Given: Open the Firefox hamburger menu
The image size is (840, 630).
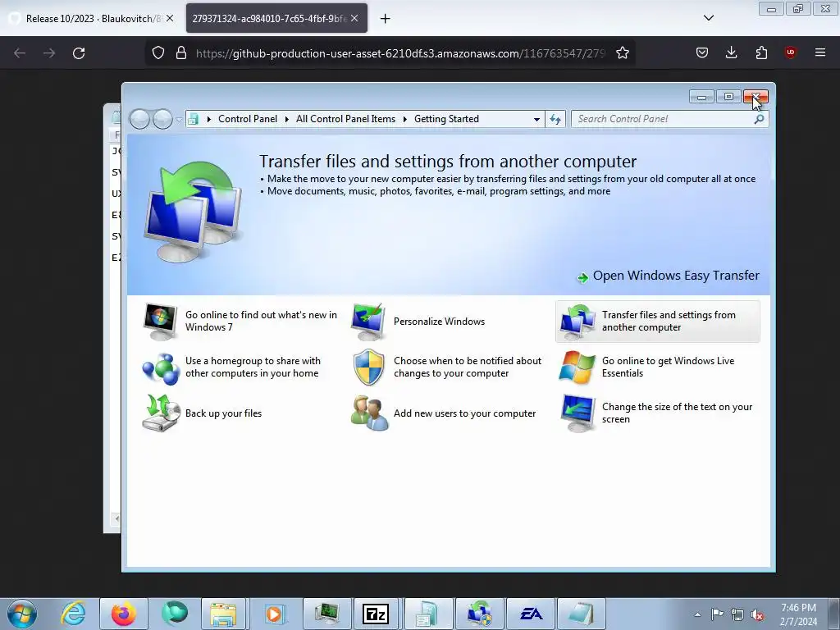Looking at the screenshot, I should [x=819, y=52].
